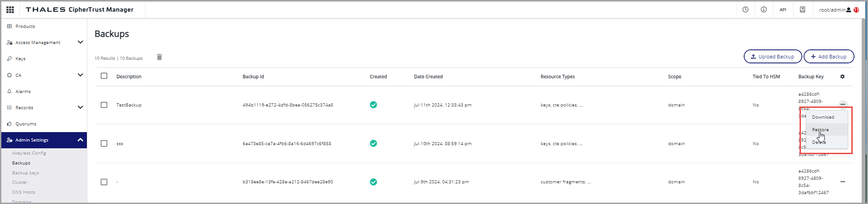The image size is (868, 204).
Task: Open actions ellipsis for third backup row
Action: (x=842, y=182)
